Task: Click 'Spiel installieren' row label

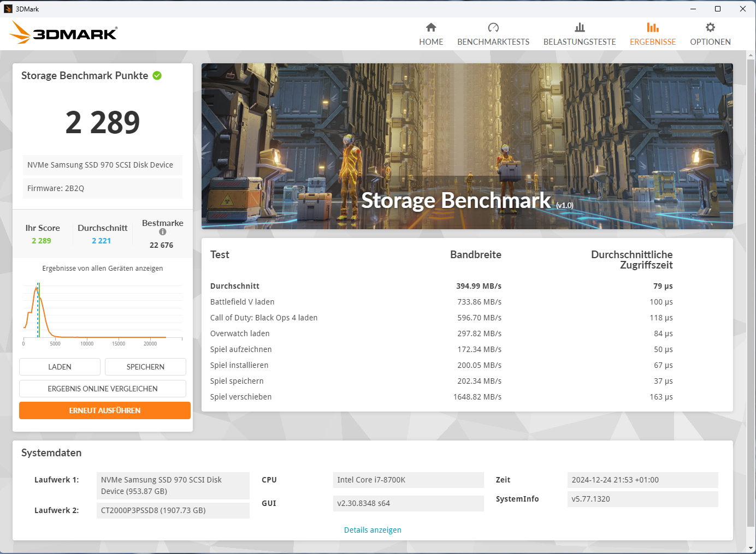Action: coord(239,365)
